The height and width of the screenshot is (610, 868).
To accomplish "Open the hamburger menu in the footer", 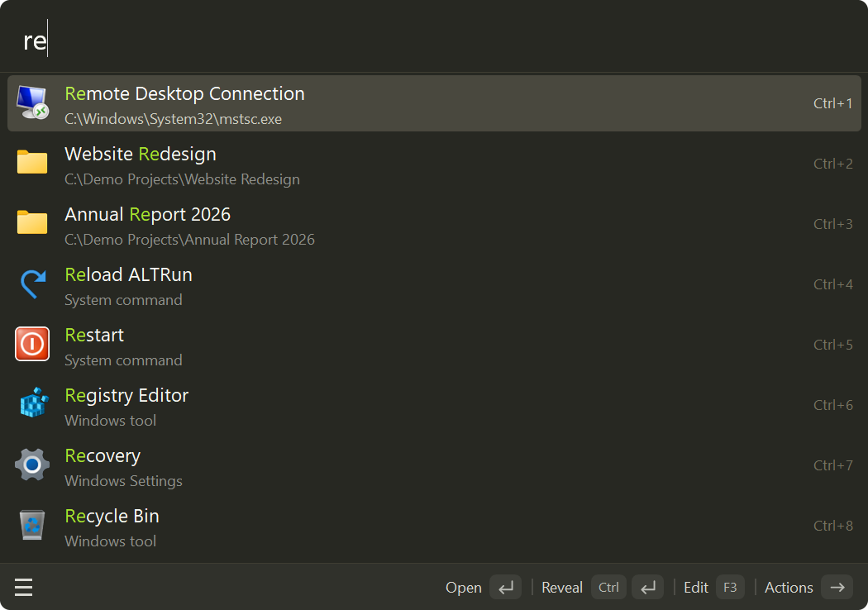I will pos(23,588).
